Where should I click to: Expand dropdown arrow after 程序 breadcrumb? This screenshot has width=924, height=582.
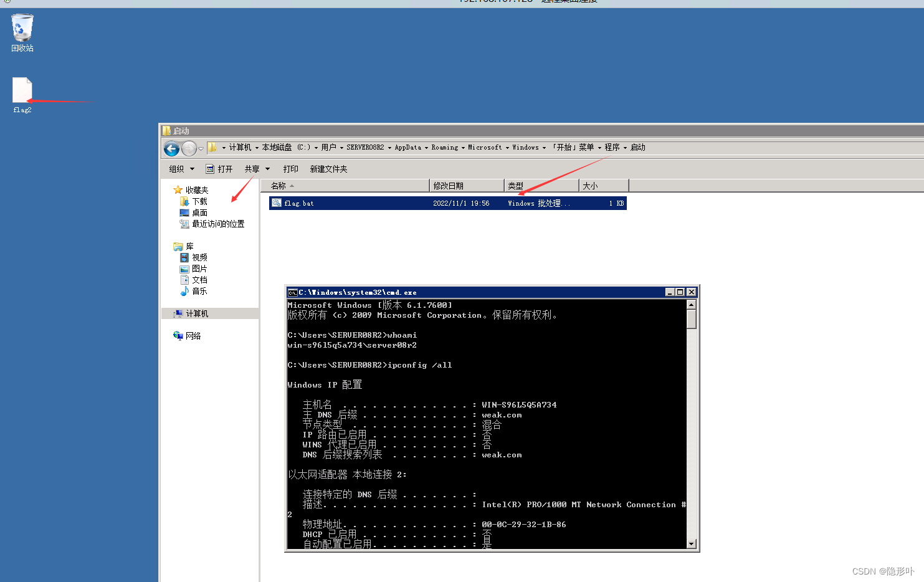[x=625, y=148]
